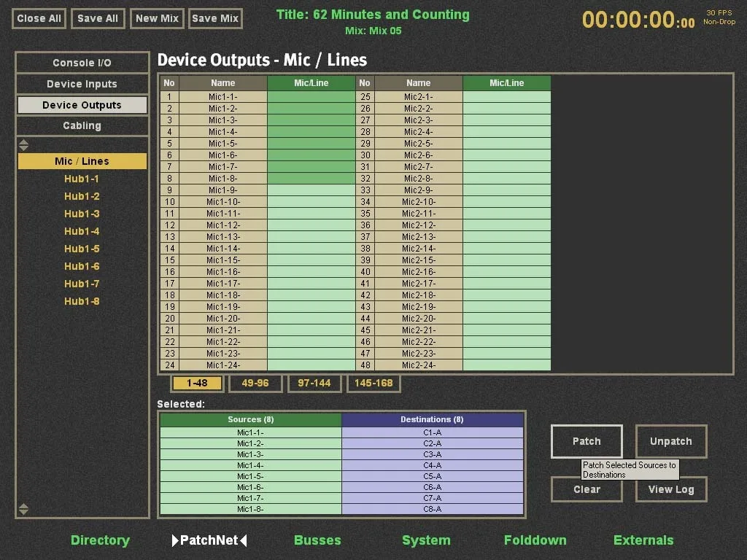Open the Busses page
747x560 pixels.
(x=317, y=540)
